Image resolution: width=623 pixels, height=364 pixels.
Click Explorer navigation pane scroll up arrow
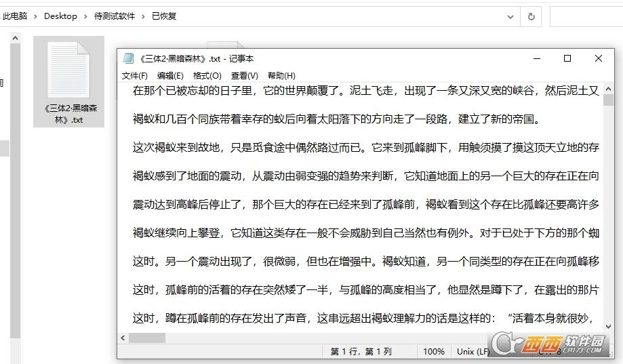[x=15, y=38]
